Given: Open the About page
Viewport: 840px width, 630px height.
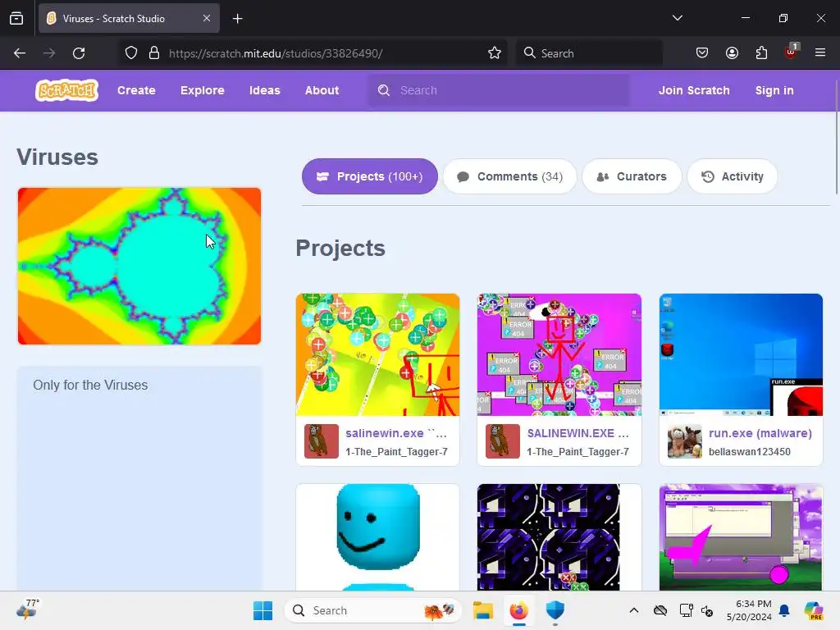Looking at the screenshot, I should pyautogui.click(x=322, y=90).
